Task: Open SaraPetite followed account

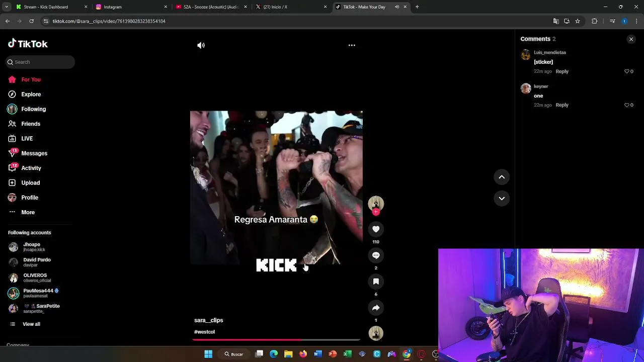Action: click(41, 308)
